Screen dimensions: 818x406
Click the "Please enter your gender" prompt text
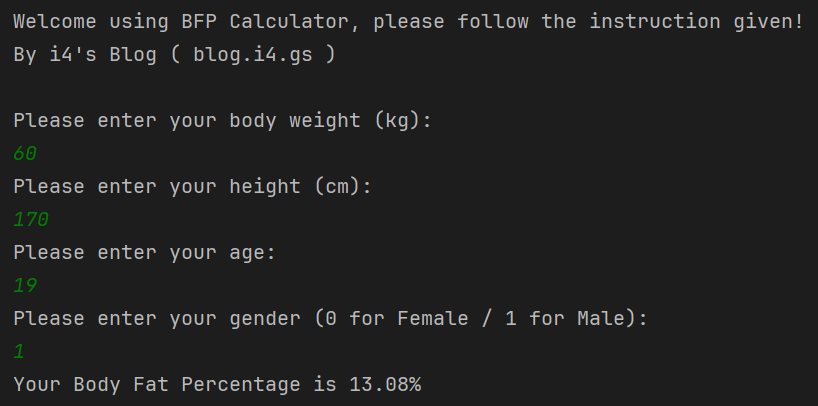(157, 319)
